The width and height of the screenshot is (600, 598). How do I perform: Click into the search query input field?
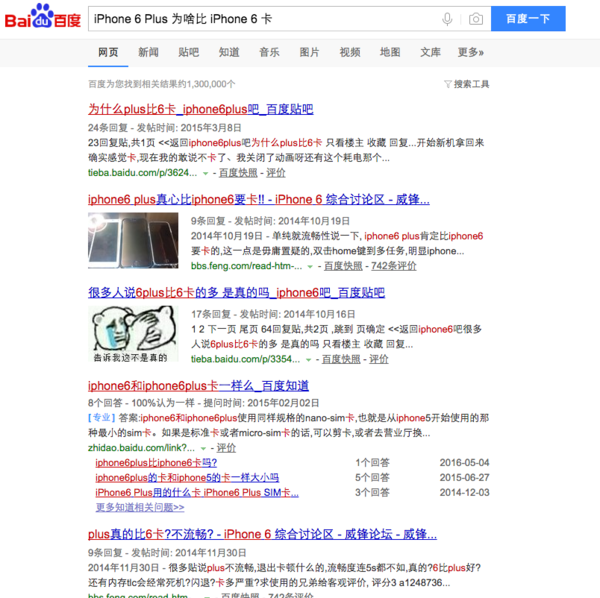tap(264, 19)
